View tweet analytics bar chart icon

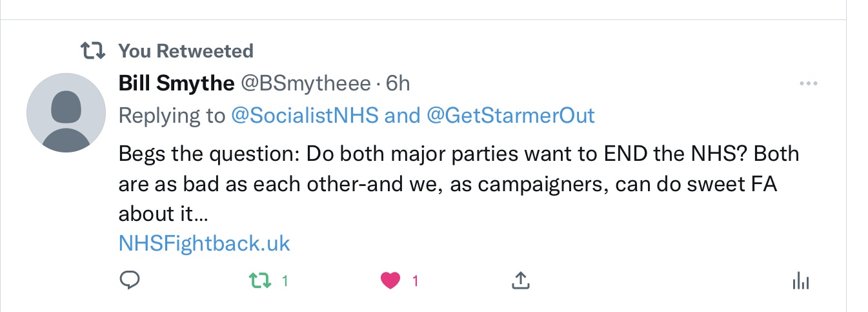(x=800, y=280)
